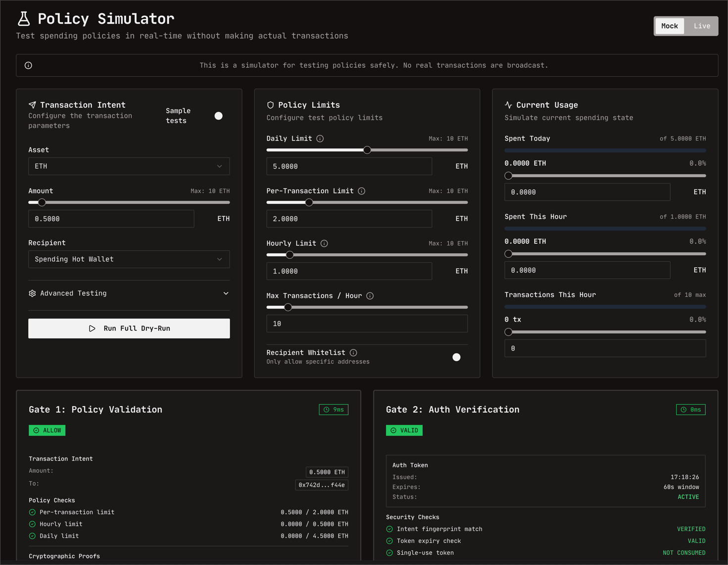Click the Per-Transaction Limit info icon

pyautogui.click(x=362, y=191)
